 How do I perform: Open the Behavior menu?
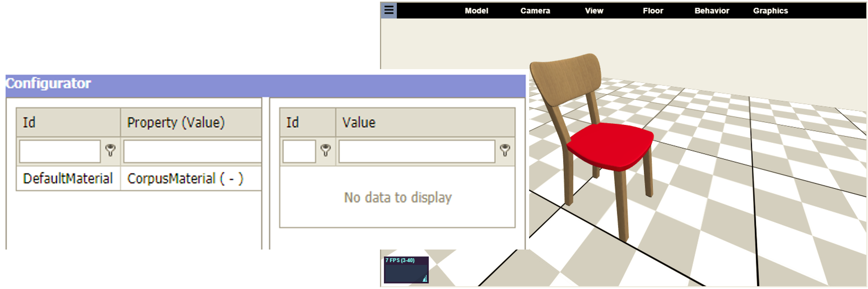[712, 11]
